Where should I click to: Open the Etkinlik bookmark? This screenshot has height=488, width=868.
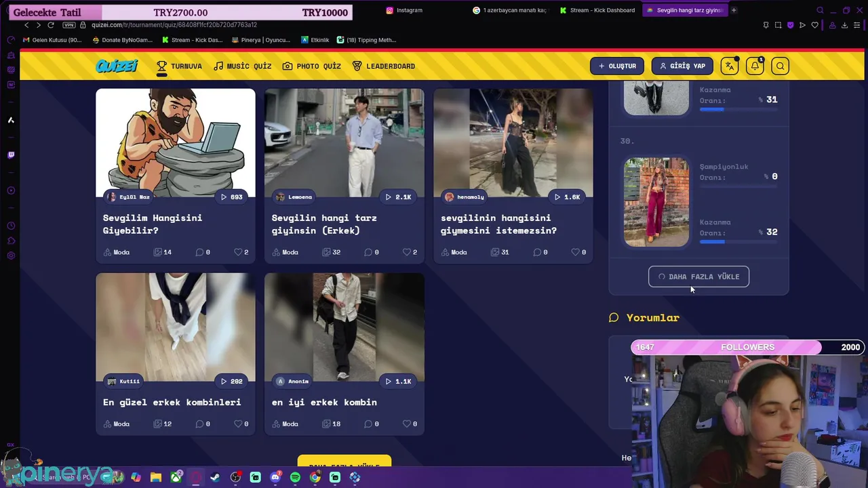pyautogui.click(x=315, y=40)
